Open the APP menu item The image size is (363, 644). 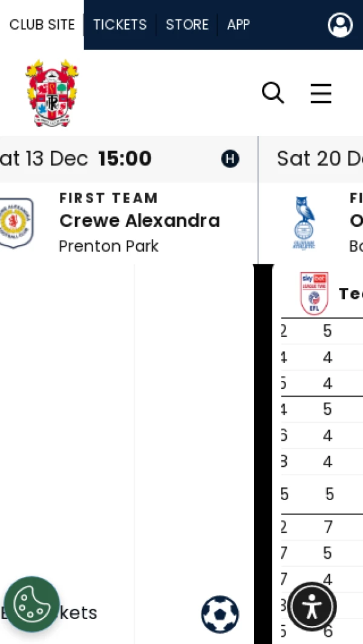pyautogui.click(x=238, y=25)
